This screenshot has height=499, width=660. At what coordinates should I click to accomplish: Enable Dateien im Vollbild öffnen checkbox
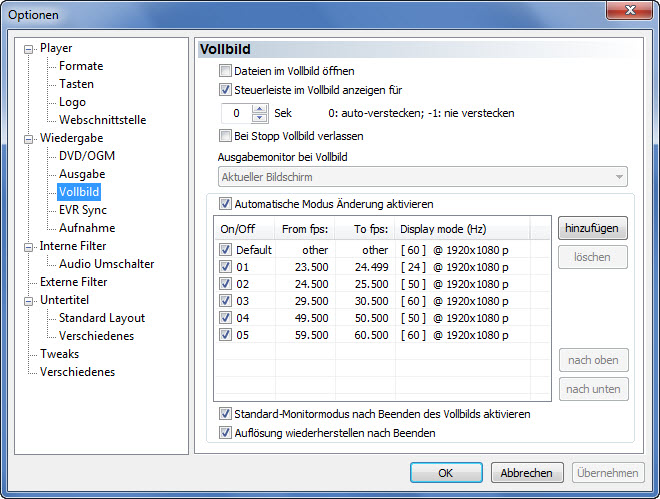point(225,71)
